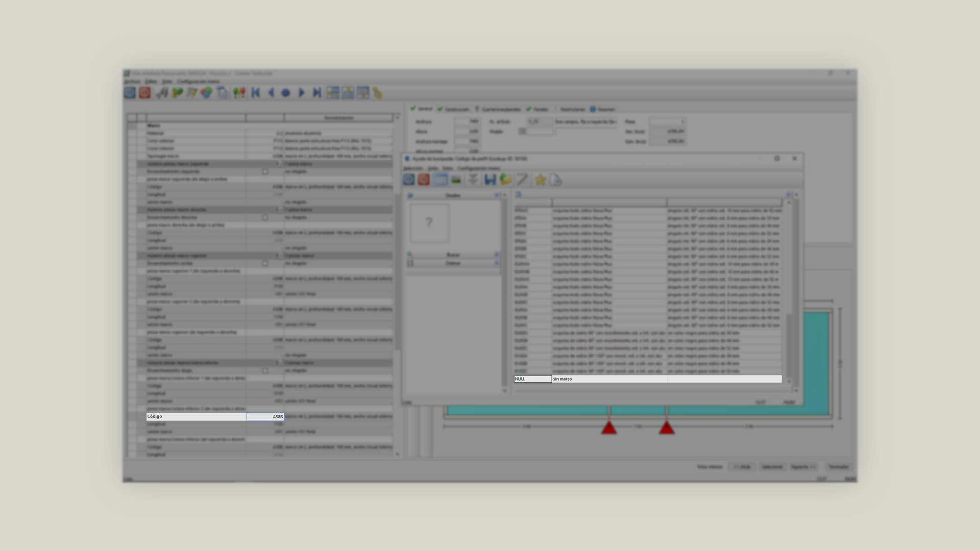Toggle Ensanchamiento izquierda checkbox
The image size is (980, 551).
[265, 172]
